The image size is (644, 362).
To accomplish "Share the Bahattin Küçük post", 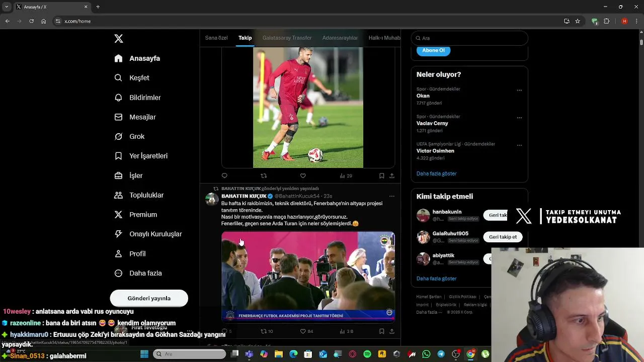I will coord(392,331).
